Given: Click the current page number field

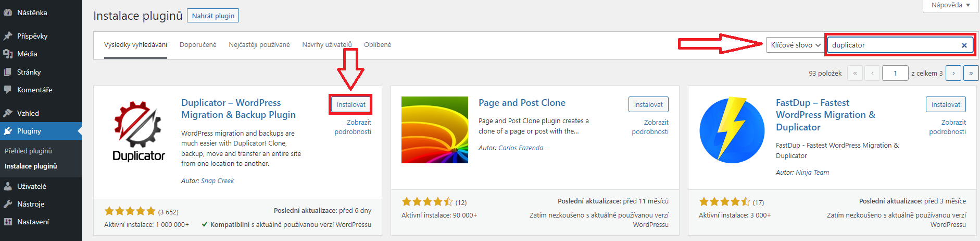Looking at the screenshot, I should (x=895, y=74).
